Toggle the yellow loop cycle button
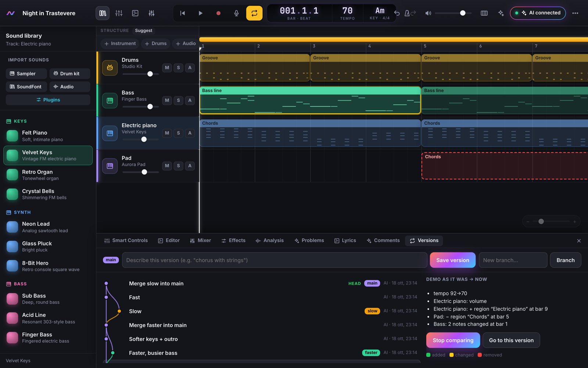588x368 pixels. tap(254, 13)
